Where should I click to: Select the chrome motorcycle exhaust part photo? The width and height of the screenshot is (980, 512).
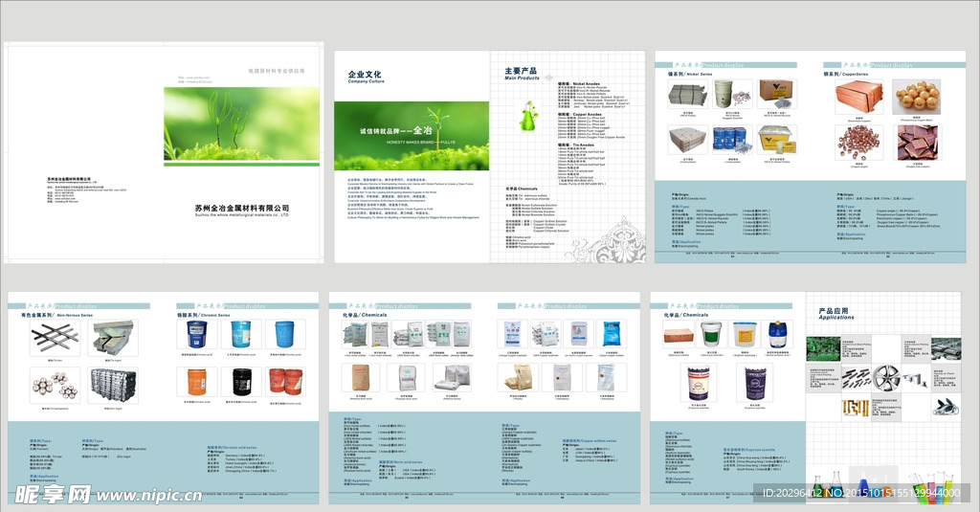pyautogui.click(x=947, y=407)
